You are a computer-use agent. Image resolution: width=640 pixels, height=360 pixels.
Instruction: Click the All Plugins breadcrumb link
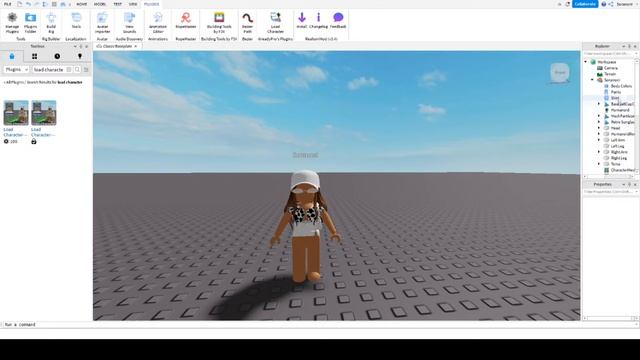click(14, 82)
